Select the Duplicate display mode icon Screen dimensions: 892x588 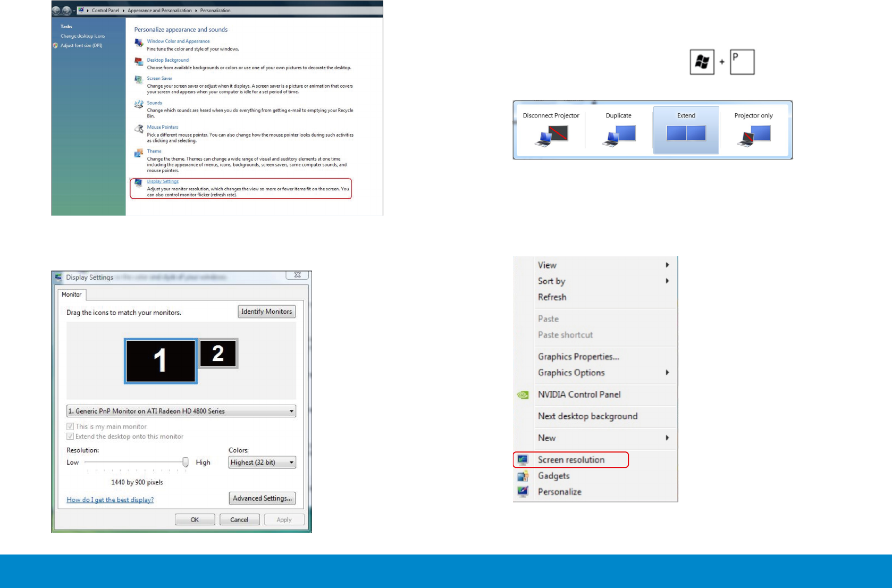pyautogui.click(x=619, y=136)
